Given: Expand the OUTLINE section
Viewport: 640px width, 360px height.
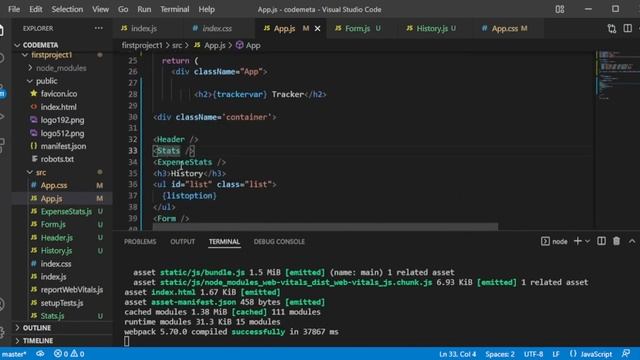Looking at the screenshot, I should coord(37,328).
